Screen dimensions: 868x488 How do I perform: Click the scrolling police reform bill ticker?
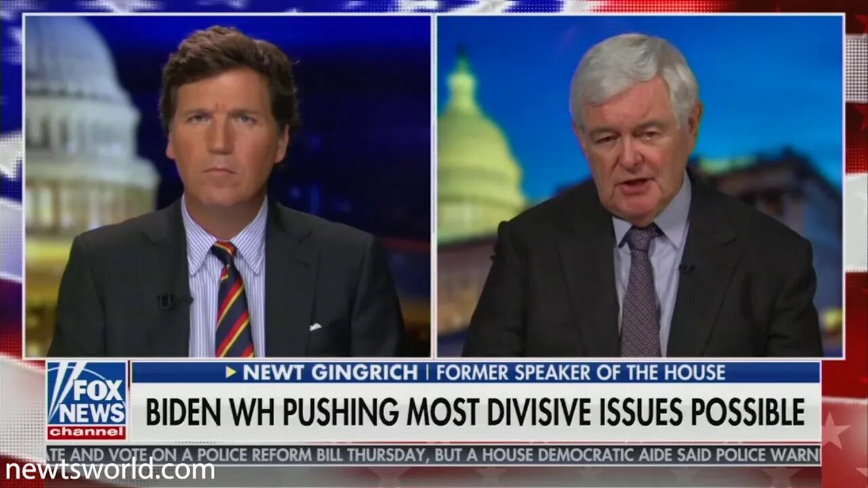(x=433, y=454)
